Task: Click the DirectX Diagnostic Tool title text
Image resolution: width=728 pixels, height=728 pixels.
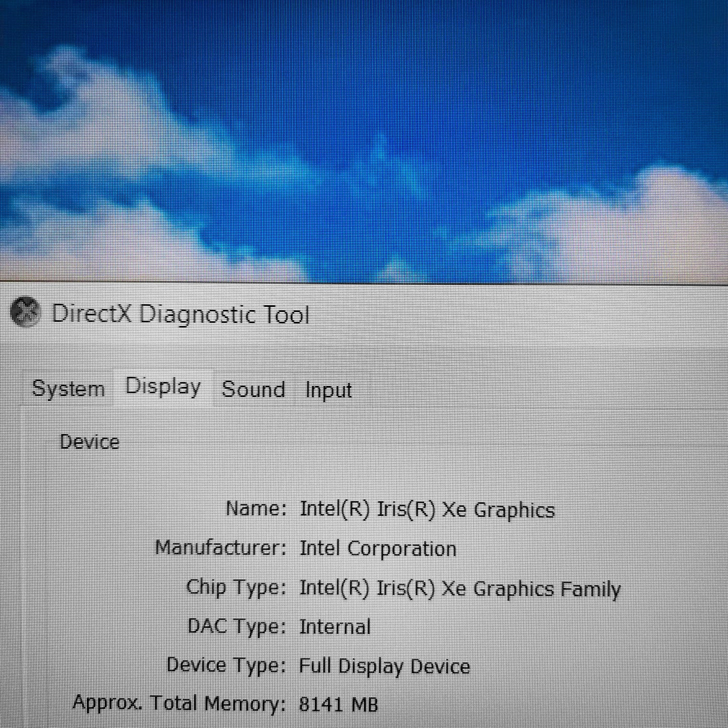Action: coord(182,314)
